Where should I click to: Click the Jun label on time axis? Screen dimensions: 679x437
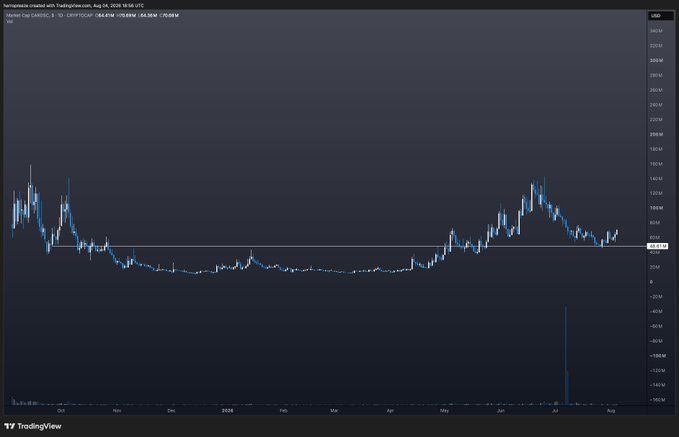501,411
